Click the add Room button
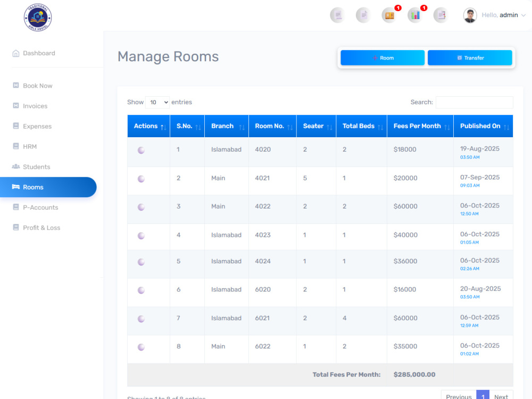532x399 pixels. pos(383,57)
